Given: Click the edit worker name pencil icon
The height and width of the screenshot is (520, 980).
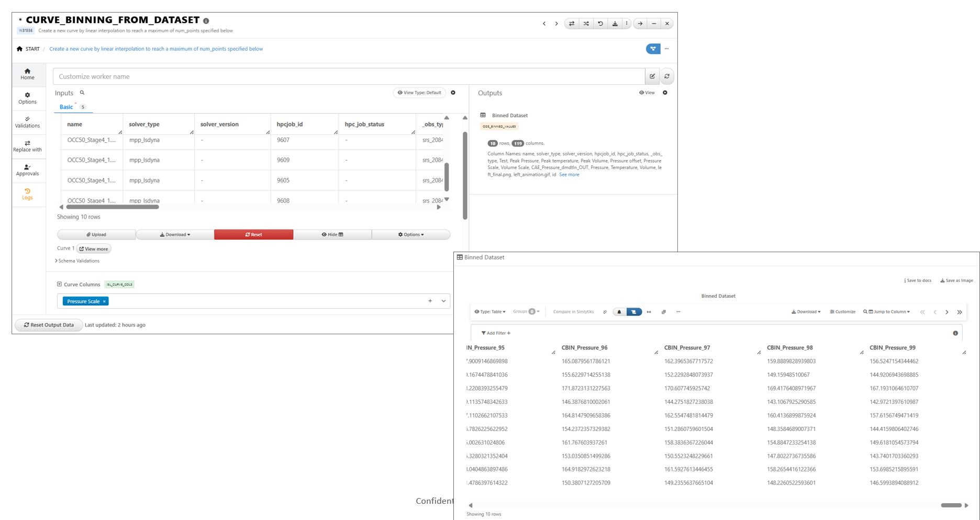Looking at the screenshot, I should 652,76.
